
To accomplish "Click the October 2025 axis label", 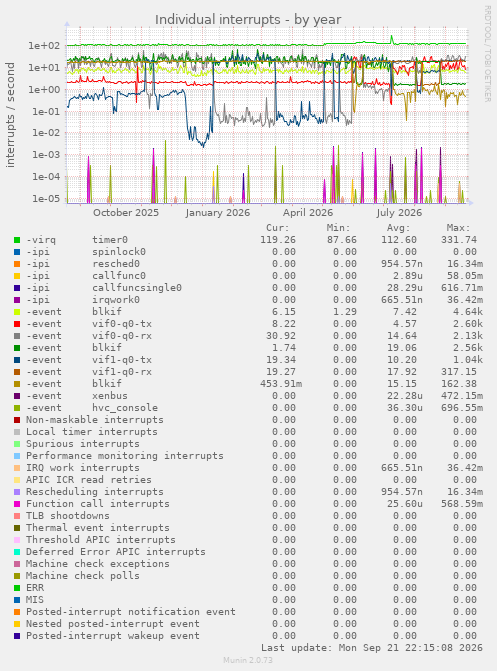I will pos(126,213).
